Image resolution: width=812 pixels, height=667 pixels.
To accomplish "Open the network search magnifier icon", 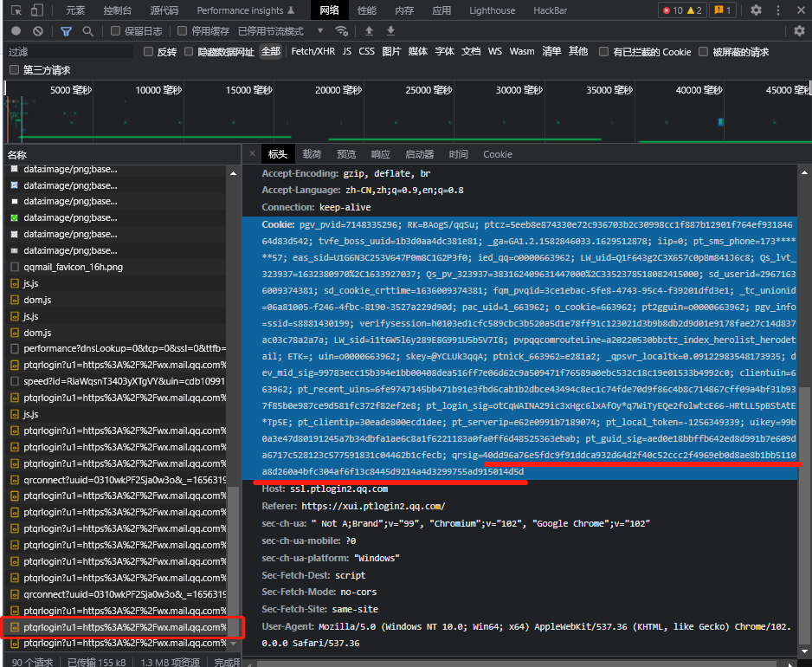I will coord(87,31).
